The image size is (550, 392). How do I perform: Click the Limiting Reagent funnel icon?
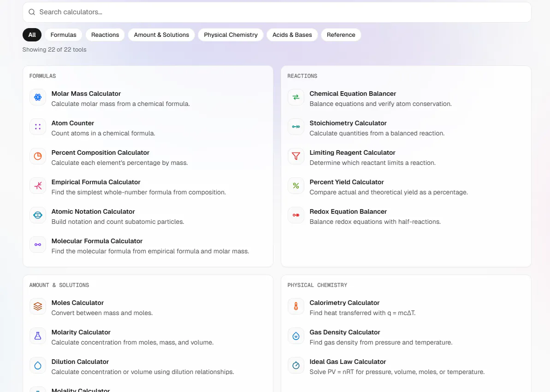[296, 156]
